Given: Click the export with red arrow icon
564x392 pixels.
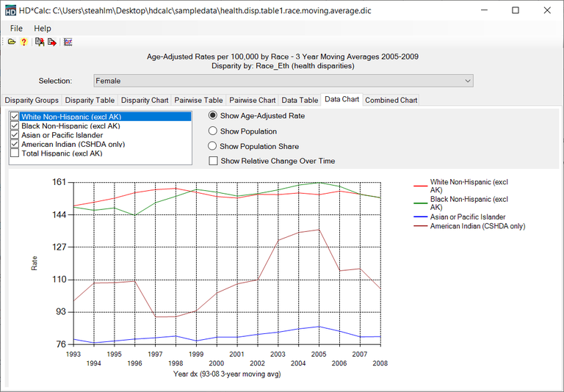Looking at the screenshot, I should click(52, 43).
